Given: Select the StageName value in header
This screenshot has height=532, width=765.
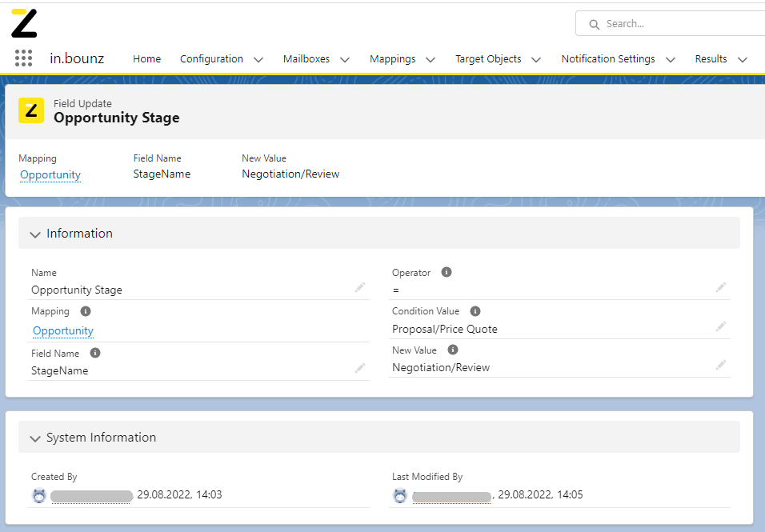Looking at the screenshot, I should (x=162, y=174).
